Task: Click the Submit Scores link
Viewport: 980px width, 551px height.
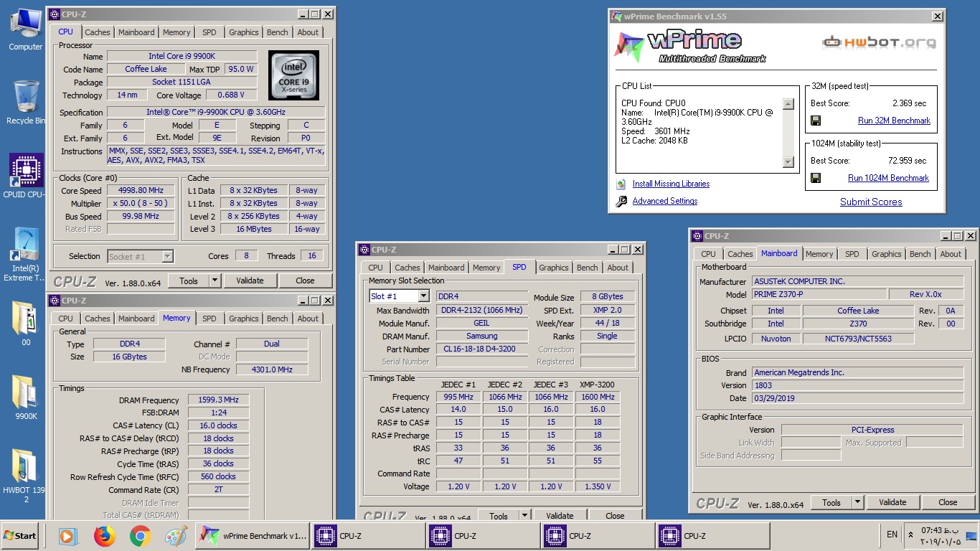Action: click(871, 202)
